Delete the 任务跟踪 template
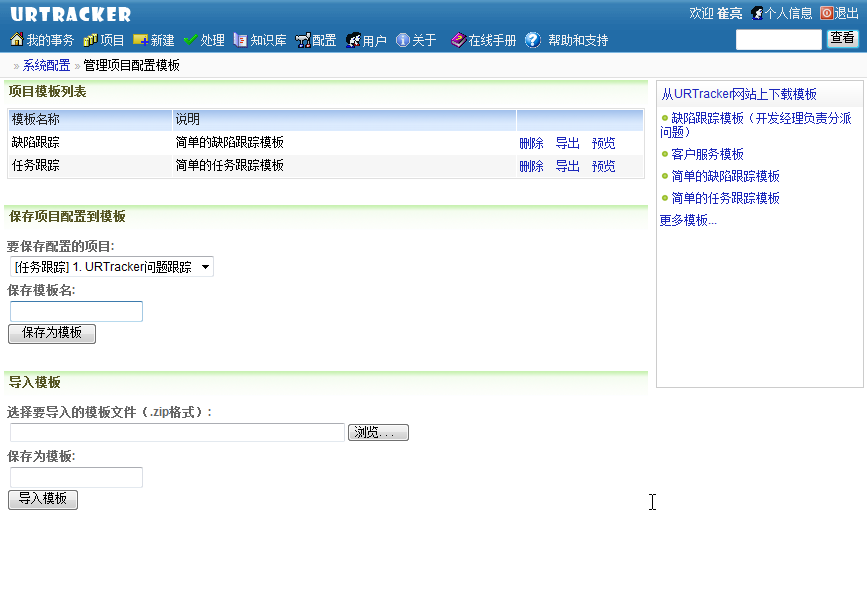This screenshot has width=867, height=594. [x=531, y=166]
